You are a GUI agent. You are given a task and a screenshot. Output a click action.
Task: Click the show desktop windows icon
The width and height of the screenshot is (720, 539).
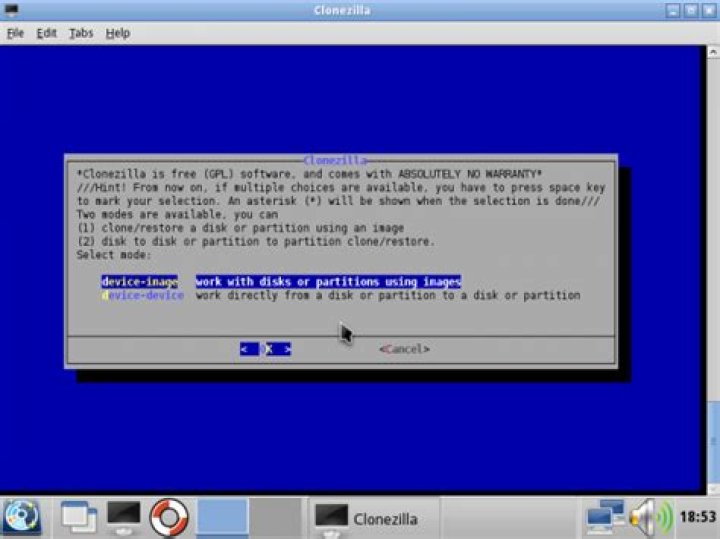(x=79, y=518)
